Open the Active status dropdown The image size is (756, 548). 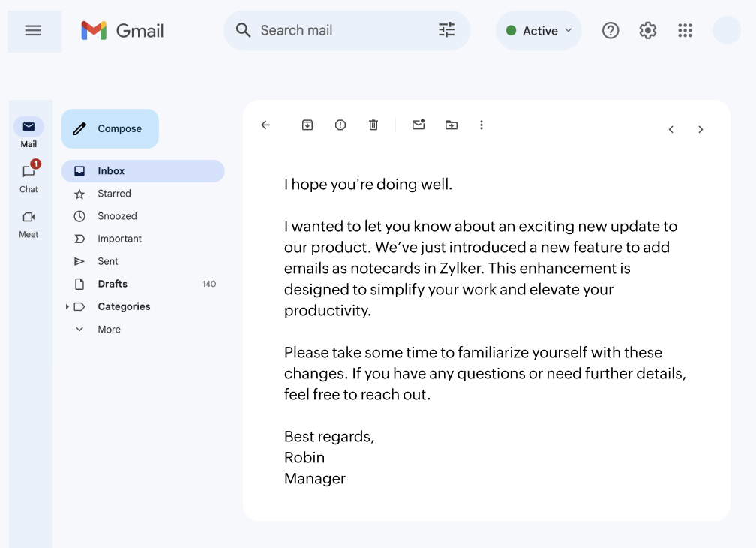click(538, 31)
